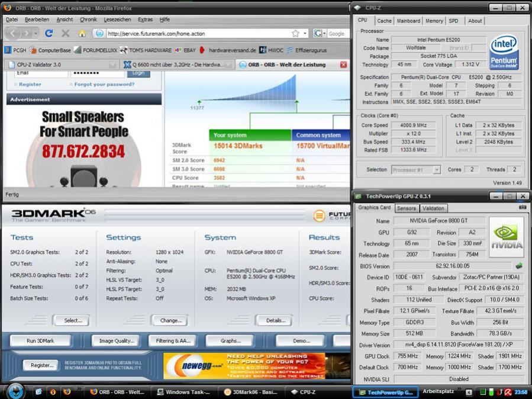532x399 pixels.
Task: Click Select... under Tests in 3DMark06
Action: click(x=73, y=320)
